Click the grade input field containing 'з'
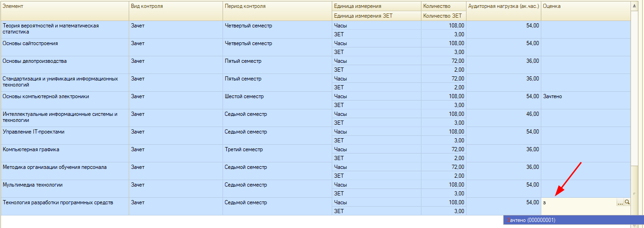This screenshot has width=644, height=228. pos(578,202)
